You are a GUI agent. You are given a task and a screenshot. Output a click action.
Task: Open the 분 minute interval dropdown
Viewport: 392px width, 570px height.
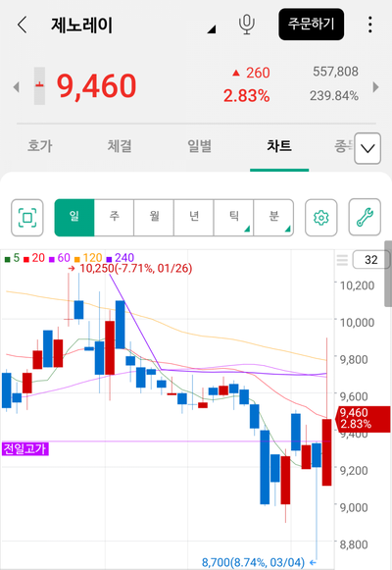click(x=273, y=218)
